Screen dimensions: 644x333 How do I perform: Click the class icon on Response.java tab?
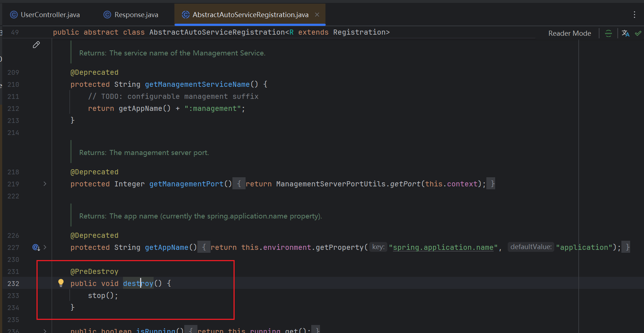(107, 15)
